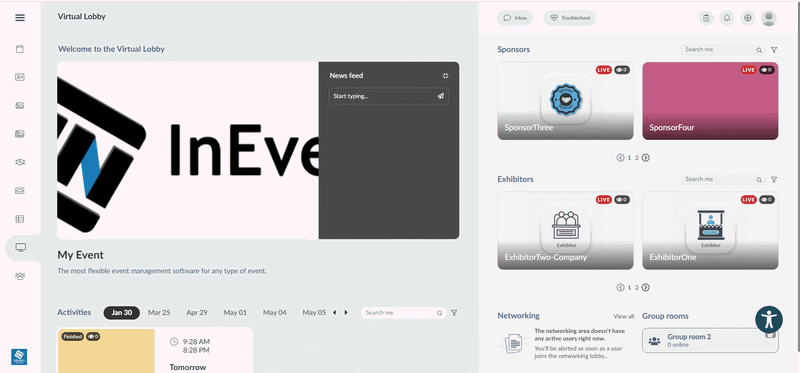Select the Apr 29 date tab

click(197, 313)
